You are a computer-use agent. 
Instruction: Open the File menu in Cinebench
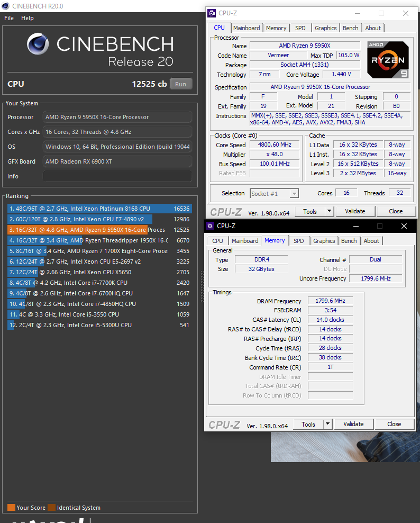(9, 18)
